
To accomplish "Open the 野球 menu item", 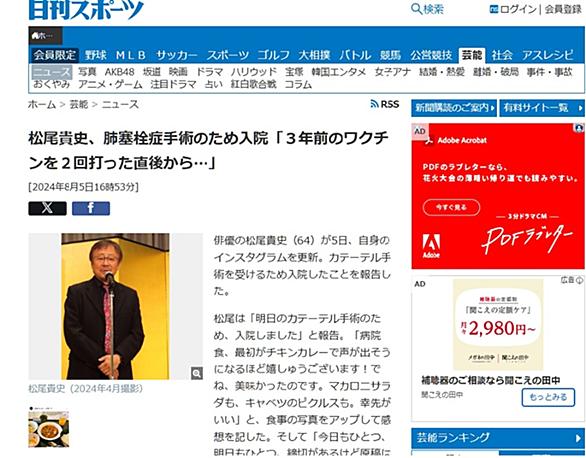I will [96, 55].
